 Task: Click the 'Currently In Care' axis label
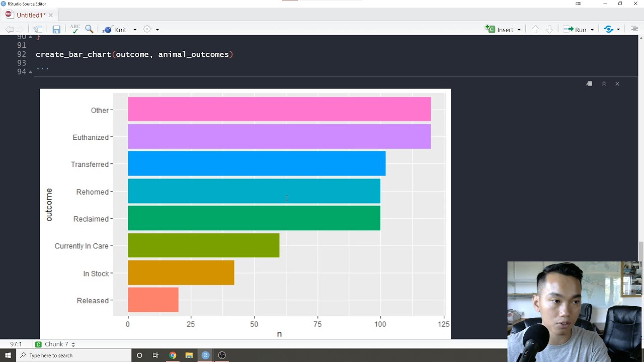[82, 246]
